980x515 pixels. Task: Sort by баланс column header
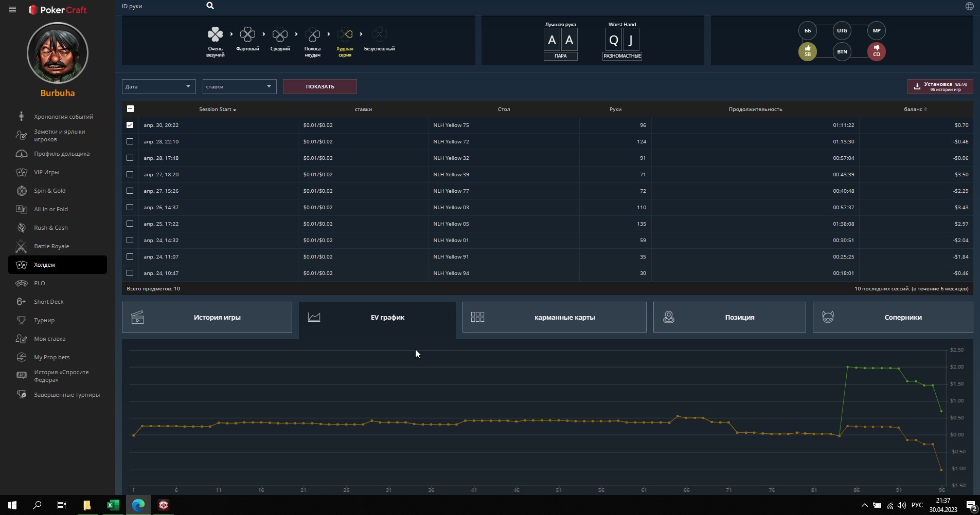point(915,109)
